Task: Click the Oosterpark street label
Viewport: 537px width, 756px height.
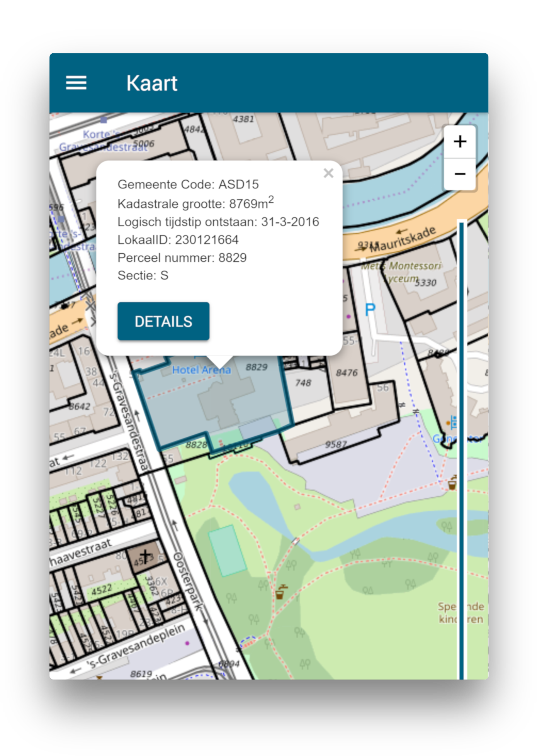Action: 188,581
